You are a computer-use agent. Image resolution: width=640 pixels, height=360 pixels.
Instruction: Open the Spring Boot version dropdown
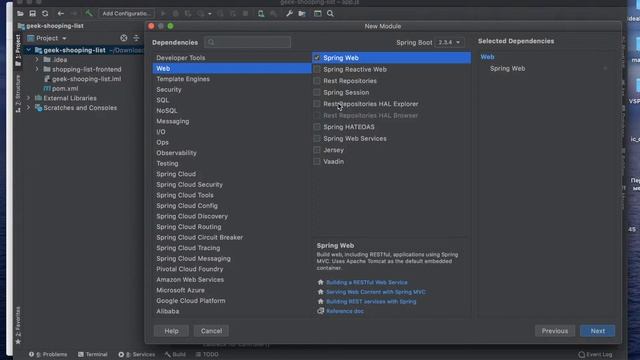tap(449, 42)
